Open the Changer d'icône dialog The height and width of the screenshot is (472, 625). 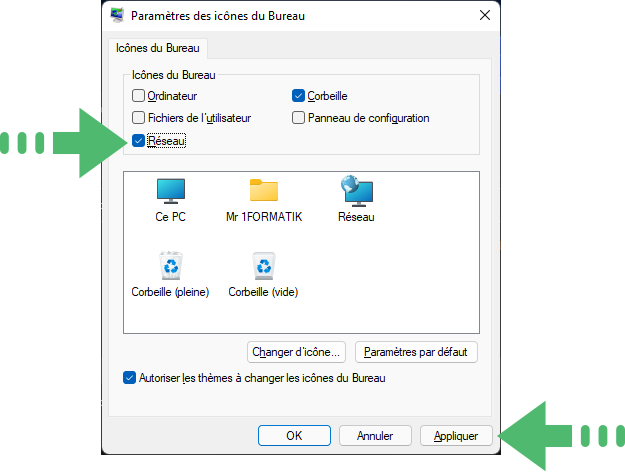pyautogui.click(x=296, y=352)
